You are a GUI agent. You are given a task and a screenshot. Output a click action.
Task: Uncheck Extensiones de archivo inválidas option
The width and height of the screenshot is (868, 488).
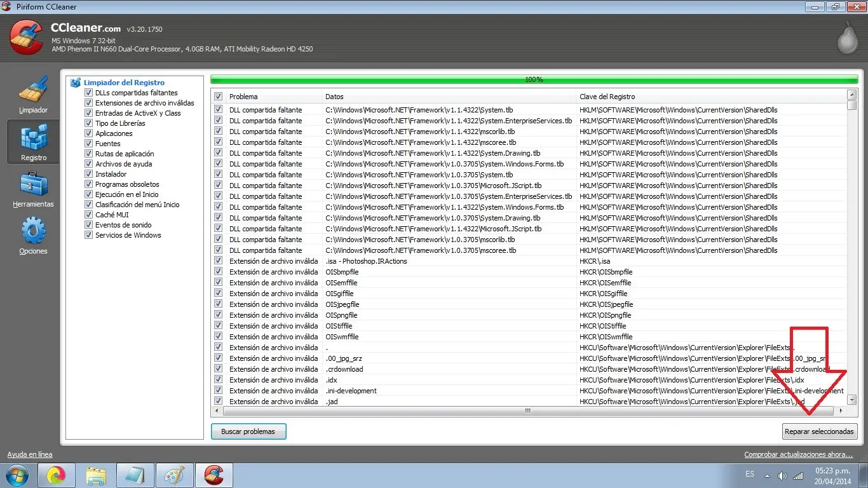pos(89,103)
